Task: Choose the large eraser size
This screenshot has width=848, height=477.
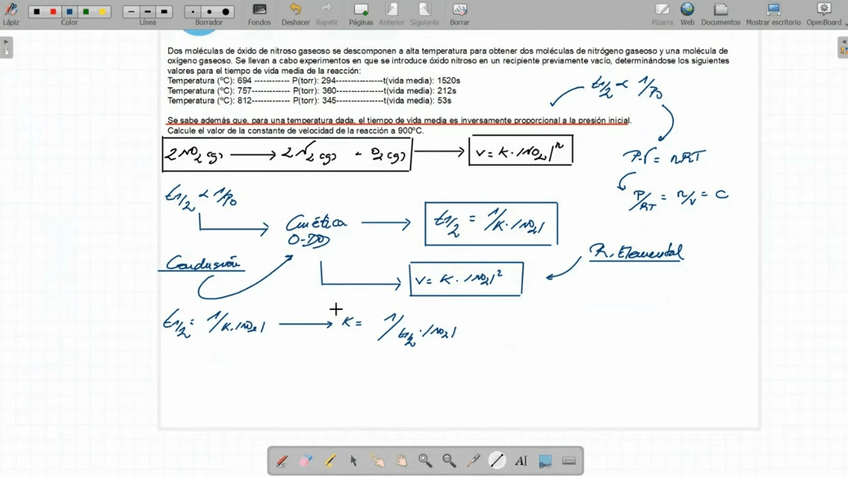Action: tap(226, 11)
